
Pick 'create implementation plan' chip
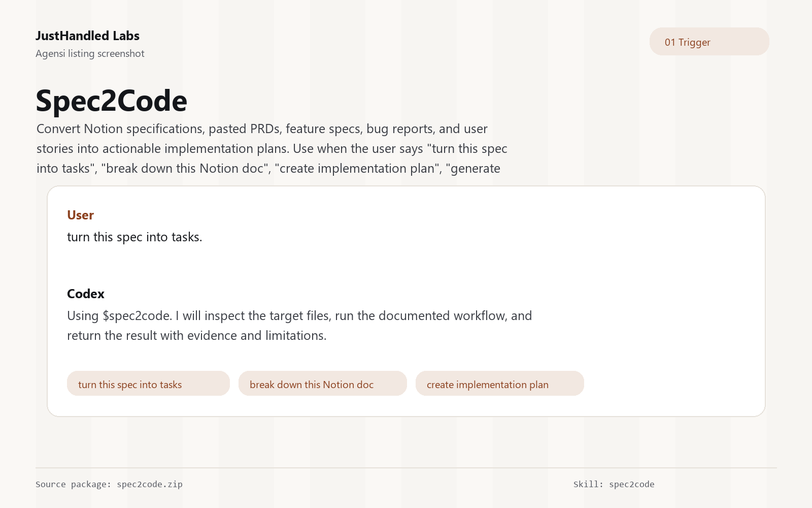[x=500, y=384]
